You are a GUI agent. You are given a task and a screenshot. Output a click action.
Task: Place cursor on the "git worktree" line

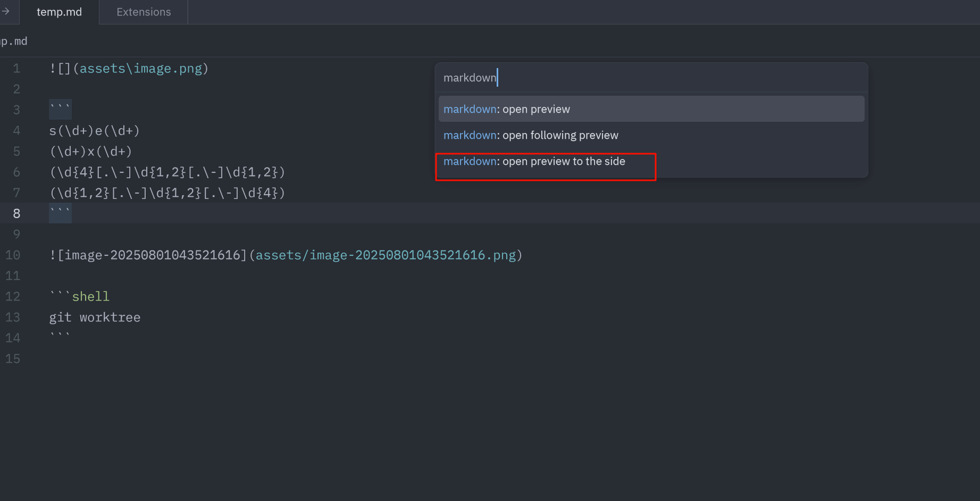tap(95, 318)
